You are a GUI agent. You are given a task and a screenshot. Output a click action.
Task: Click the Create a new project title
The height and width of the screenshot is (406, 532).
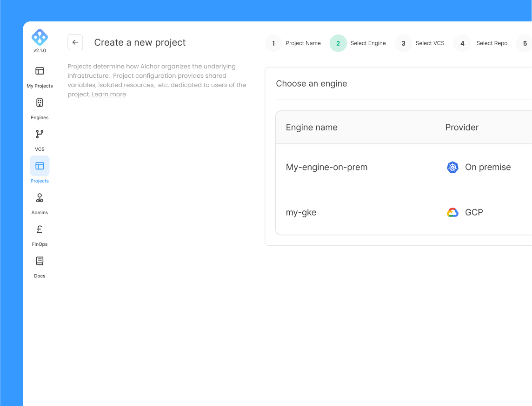point(140,42)
